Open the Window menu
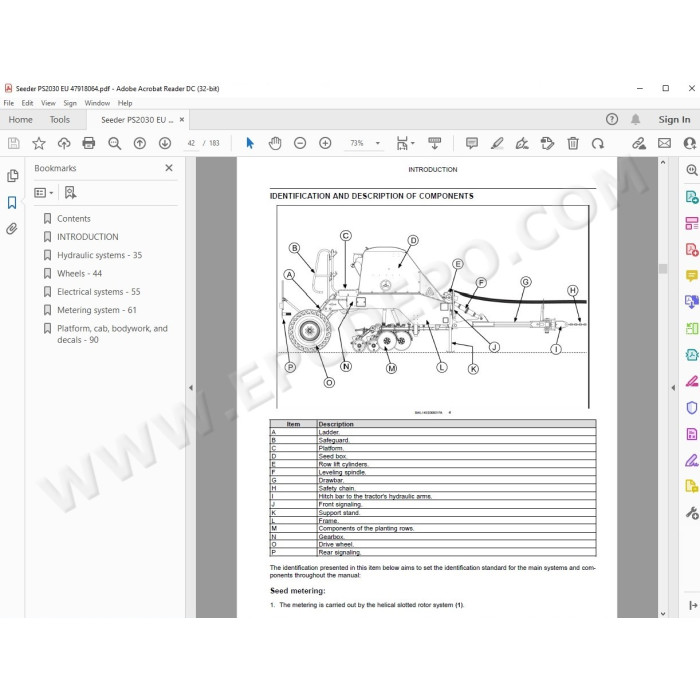The height and width of the screenshot is (700, 700). [x=97, y=103]
